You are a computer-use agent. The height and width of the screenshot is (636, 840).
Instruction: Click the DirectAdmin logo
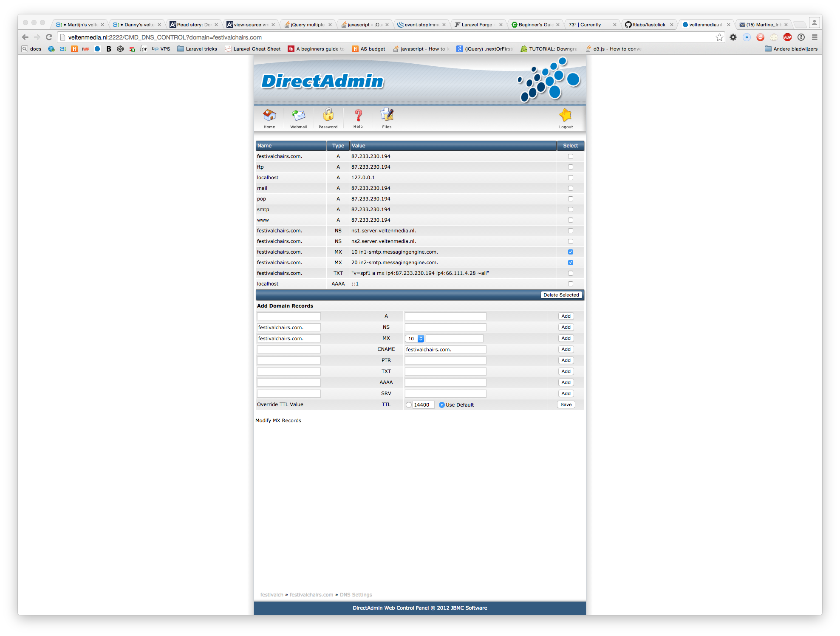pos(322,81)
